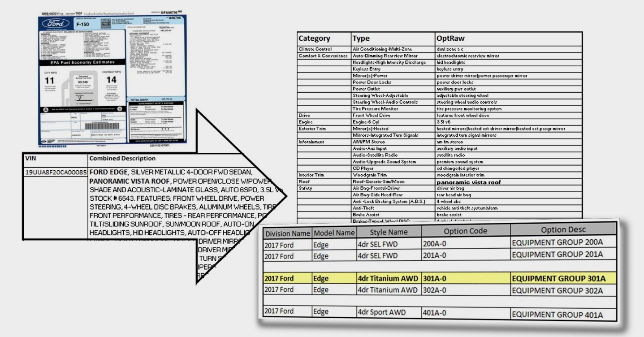Select option code 401A-0
644x337 pixels.
coord(466,313)
